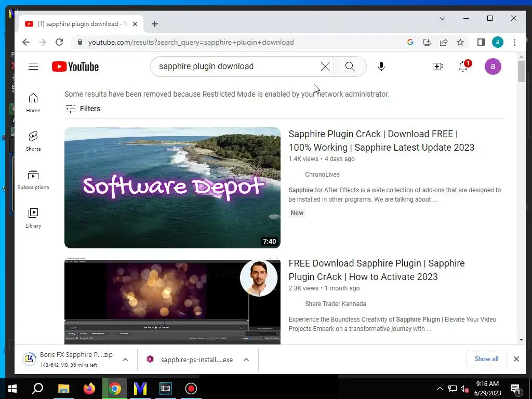
Task: Expand options for the sapphire-ps-install exe download
Action: [x=246, y=360]
